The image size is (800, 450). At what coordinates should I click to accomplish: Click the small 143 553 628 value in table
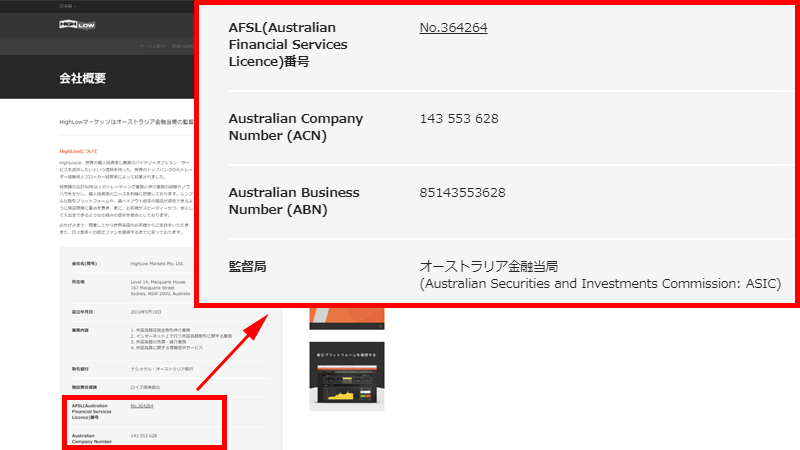pyautogui.click(x=143, y=436)
